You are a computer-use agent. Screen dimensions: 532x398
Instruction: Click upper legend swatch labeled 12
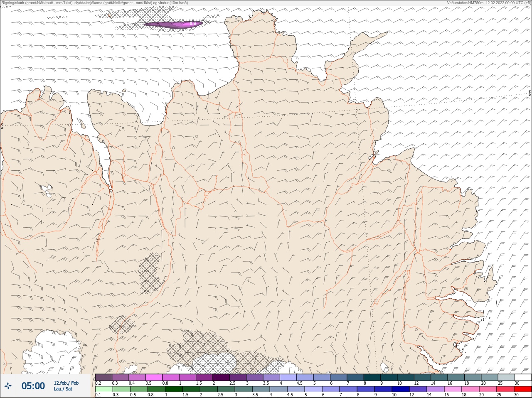click(423, 377)
